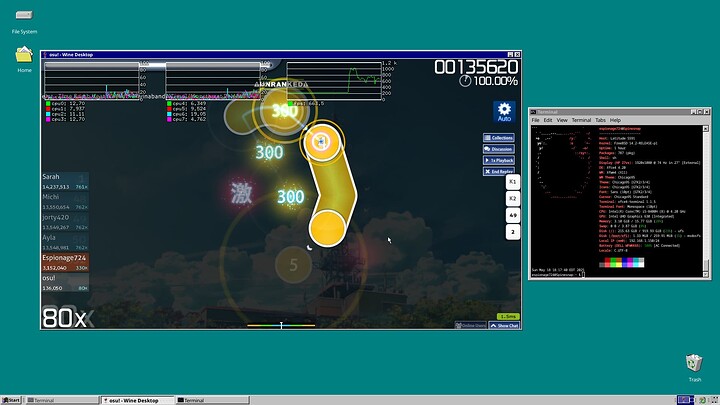The width and height of the screenshot is (720, 405).
Task: Click the workspace switcher in the system tray
Action: click(x=685, y=400)
